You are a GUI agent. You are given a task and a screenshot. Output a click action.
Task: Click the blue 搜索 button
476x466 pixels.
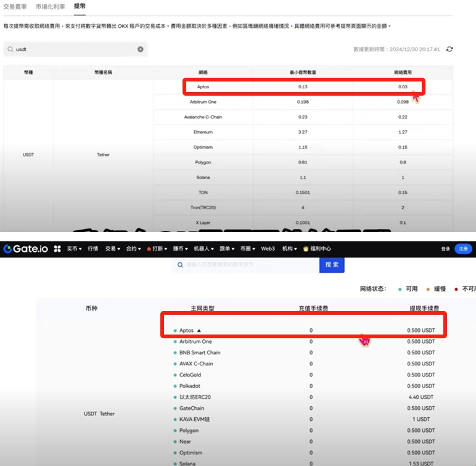tap(332, 265)
